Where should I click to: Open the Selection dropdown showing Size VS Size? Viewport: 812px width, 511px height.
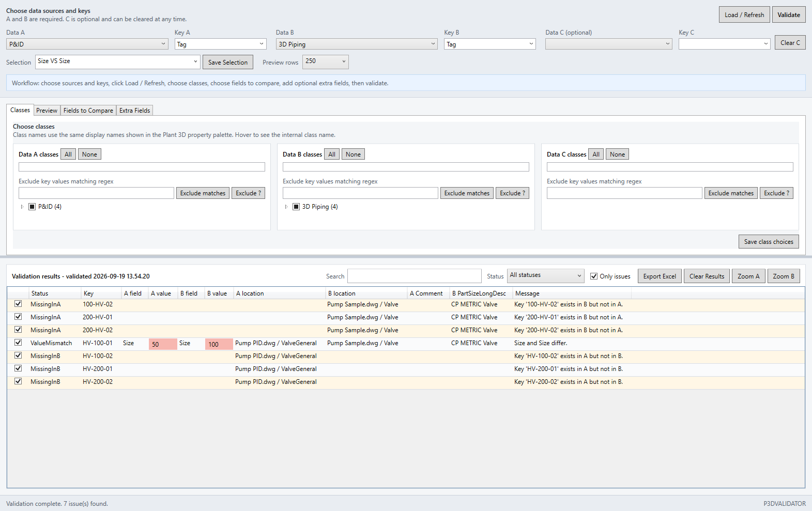point(118,61)
